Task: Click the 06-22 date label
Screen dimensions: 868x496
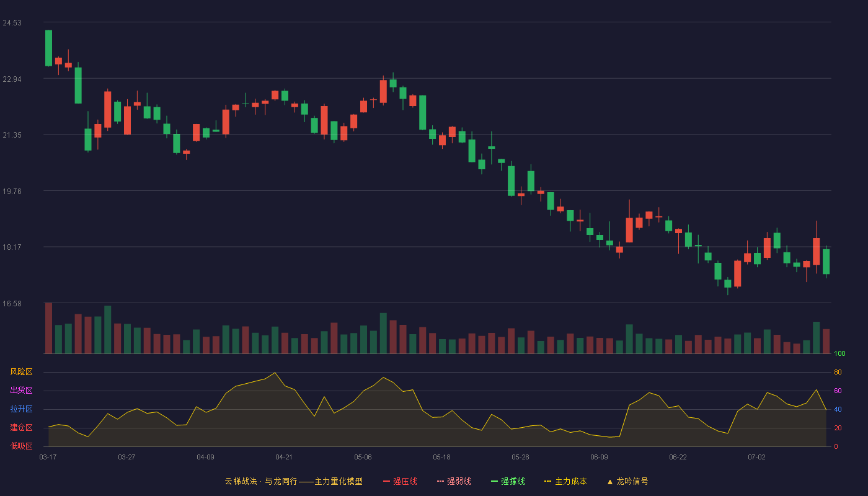Action: point(678,457)
